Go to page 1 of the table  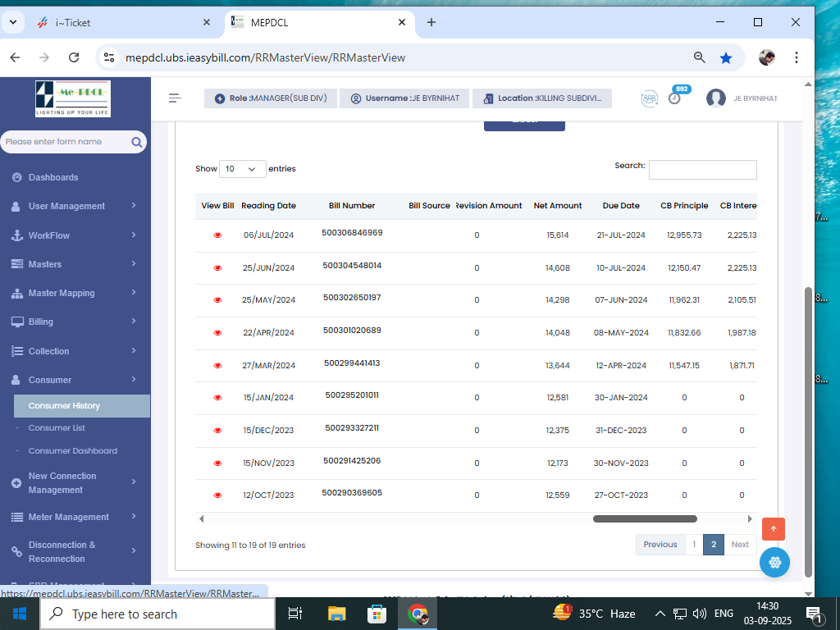(x=694, y=545)
